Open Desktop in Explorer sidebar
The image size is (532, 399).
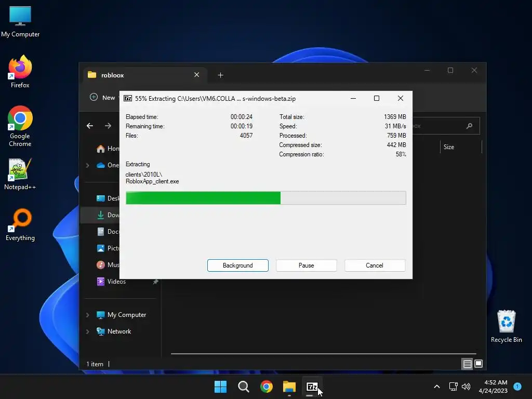(x=108, y=198)
